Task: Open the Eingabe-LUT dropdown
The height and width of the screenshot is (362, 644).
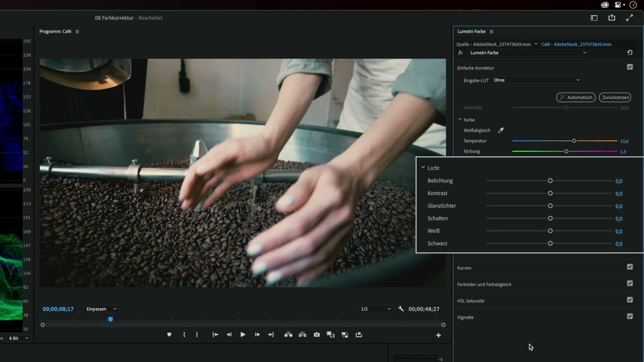Action: click(536, 80)
